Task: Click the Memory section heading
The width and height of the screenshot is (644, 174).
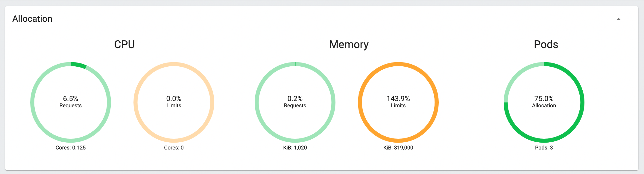Action: pyautogui.click(x=349, y=45)
